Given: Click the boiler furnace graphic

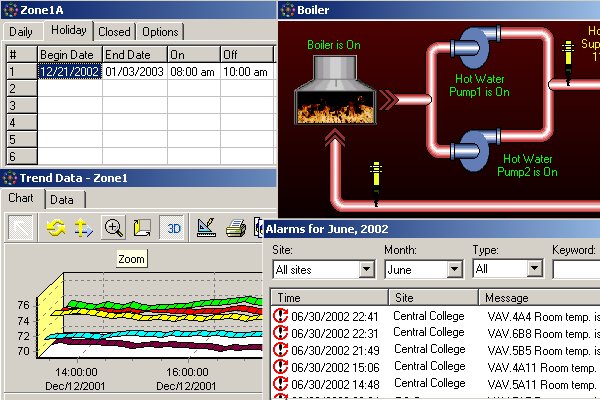Looking at the screenshot, I should click(x=335, y=90).
